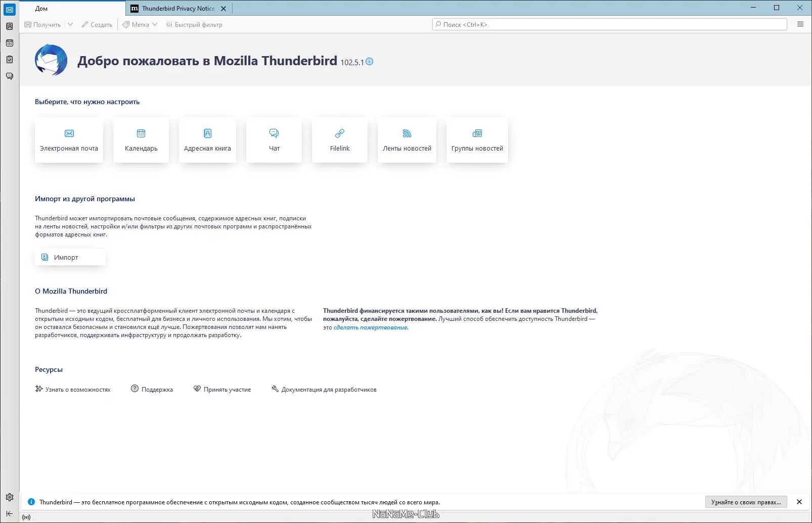Screen dimensions: 812x523
Task: Open Settings via the gear icon
Action: [10, 497]
